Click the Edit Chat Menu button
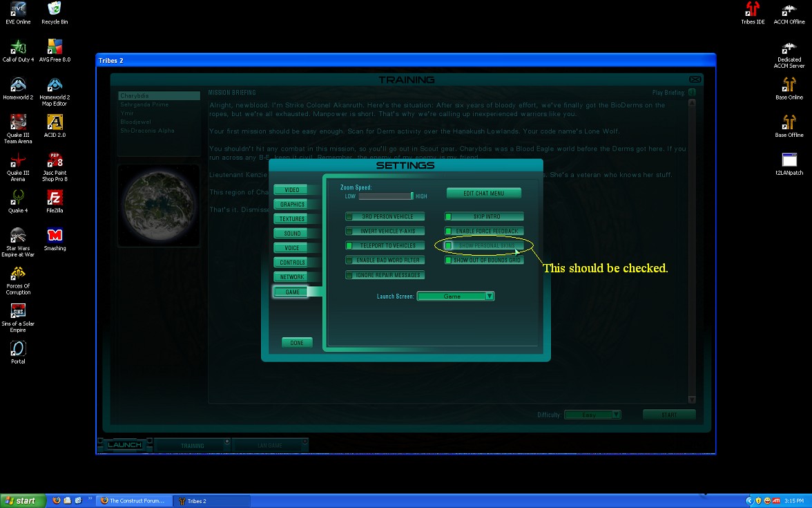 point(483,194)
